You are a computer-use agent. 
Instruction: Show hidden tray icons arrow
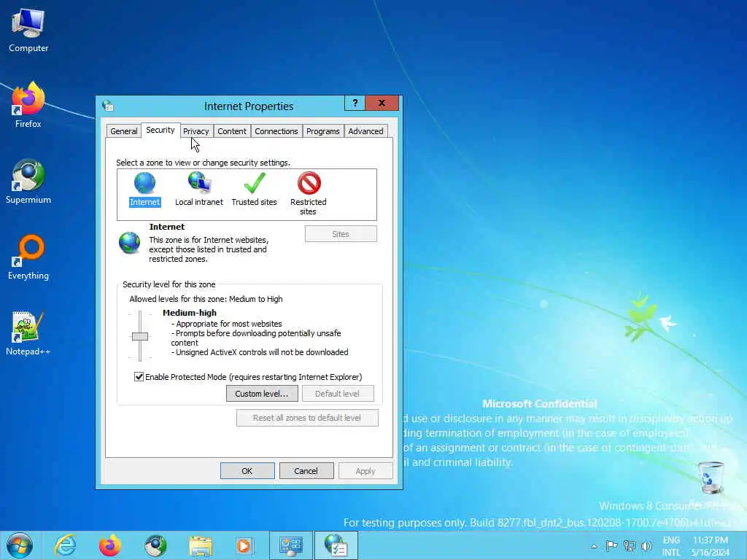(594, 546)
